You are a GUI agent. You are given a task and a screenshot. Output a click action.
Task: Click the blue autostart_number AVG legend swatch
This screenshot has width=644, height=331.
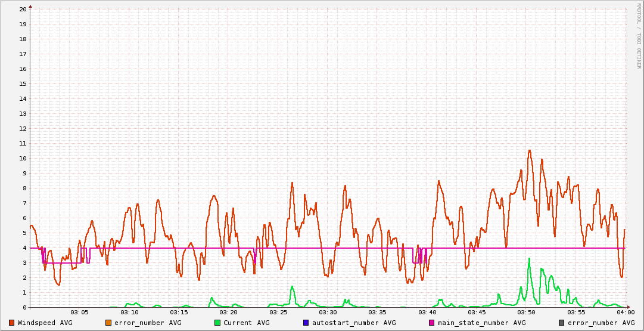click(x=306, y=323)
